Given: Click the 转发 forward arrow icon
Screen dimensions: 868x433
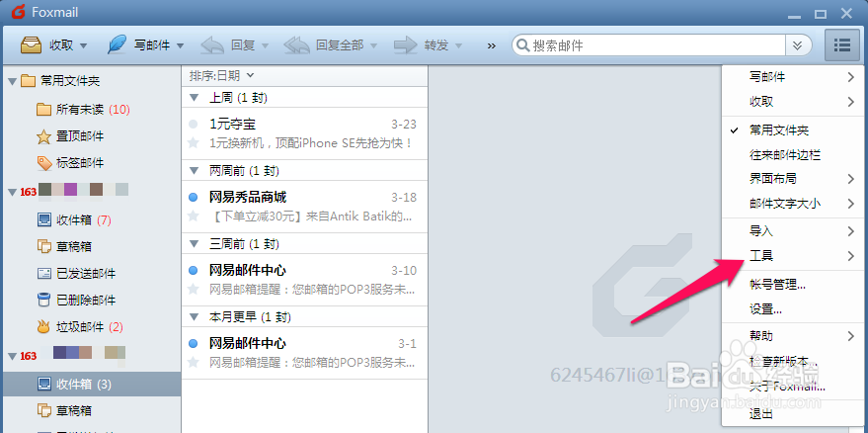Looking at the screenshot, I should (406, 45).
